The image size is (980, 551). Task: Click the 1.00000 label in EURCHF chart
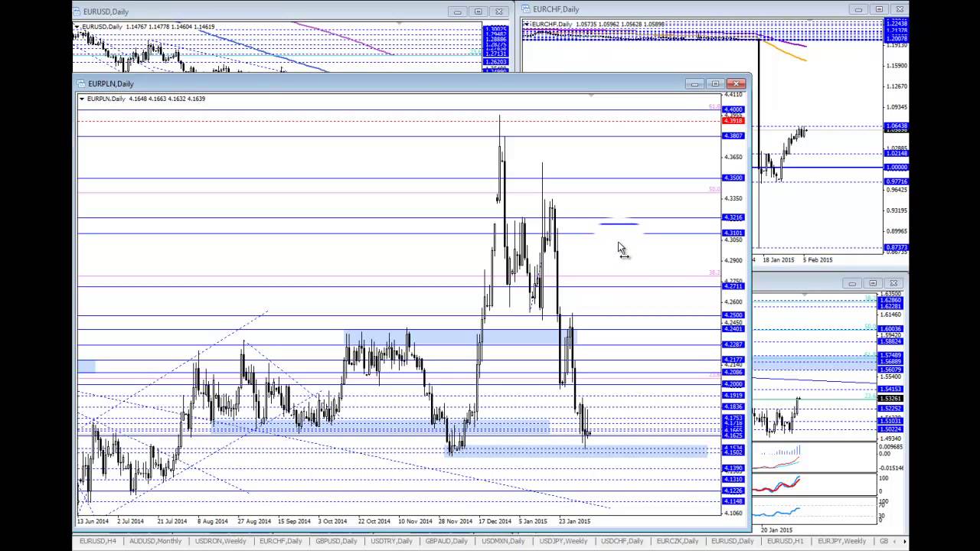point(896,167)
